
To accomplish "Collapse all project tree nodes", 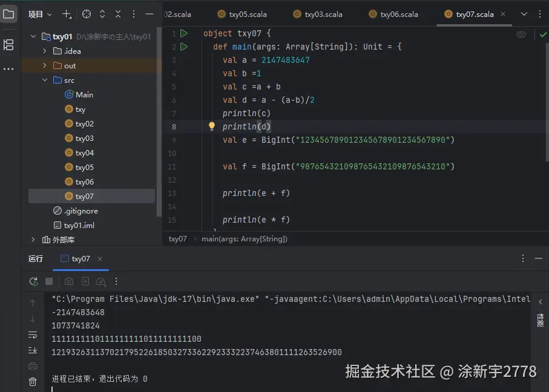I will click(118, 14).
